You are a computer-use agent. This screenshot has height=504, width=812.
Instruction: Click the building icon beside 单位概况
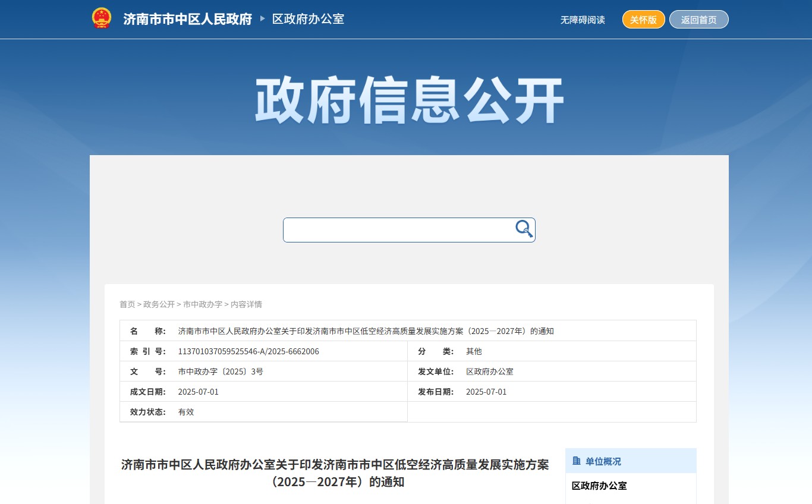point(576,461)
